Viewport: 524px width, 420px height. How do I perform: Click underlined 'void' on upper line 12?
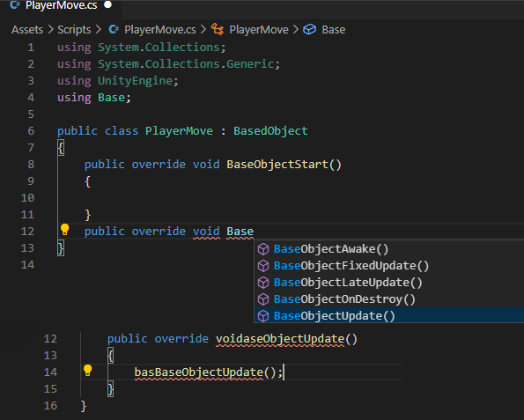click(206, 232)
